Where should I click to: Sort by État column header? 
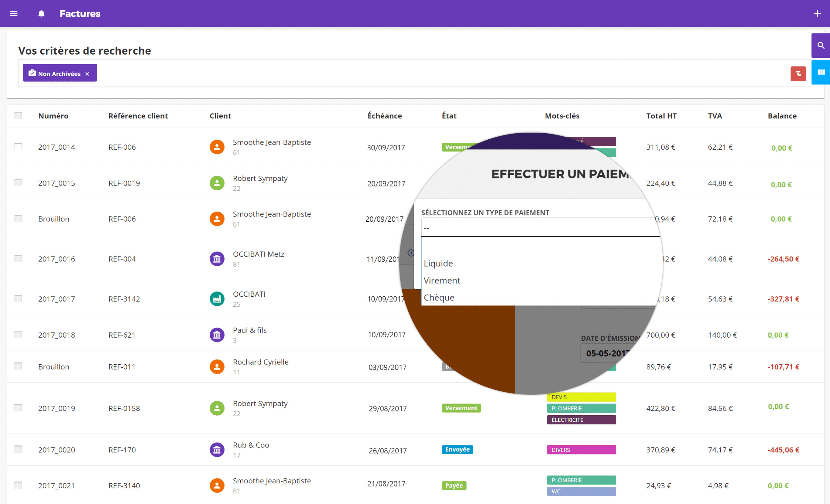[x=449, y=116]
